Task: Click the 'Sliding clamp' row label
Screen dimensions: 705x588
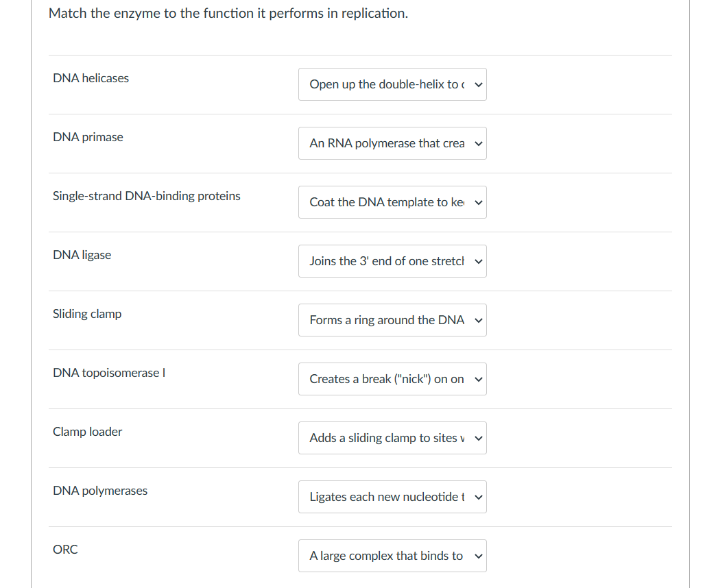Action: pos(87,314)
